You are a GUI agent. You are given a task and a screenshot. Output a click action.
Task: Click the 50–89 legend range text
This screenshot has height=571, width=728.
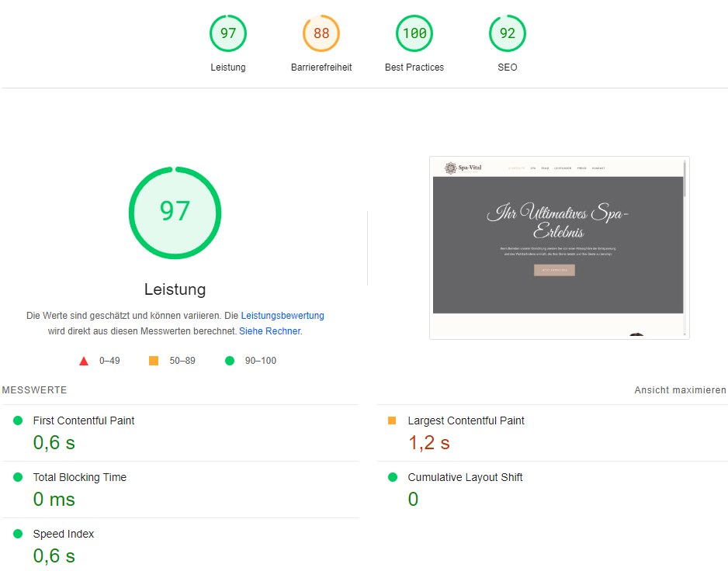coord(182,361)
